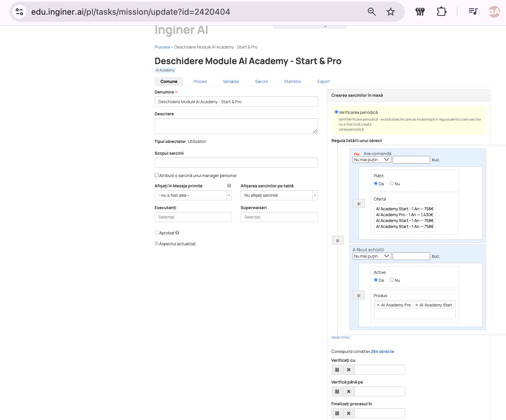The height and width of the screenshot is (420, 506).
Task: Check Atribuiți o sarcină unui manager personal
Action: (x=157, y=175)
